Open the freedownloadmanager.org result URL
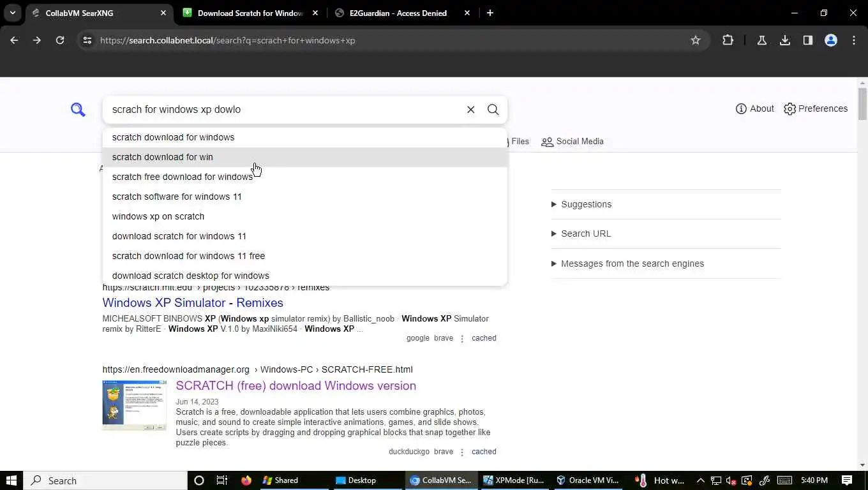The image size is (868, 490). tap(257, 369)
